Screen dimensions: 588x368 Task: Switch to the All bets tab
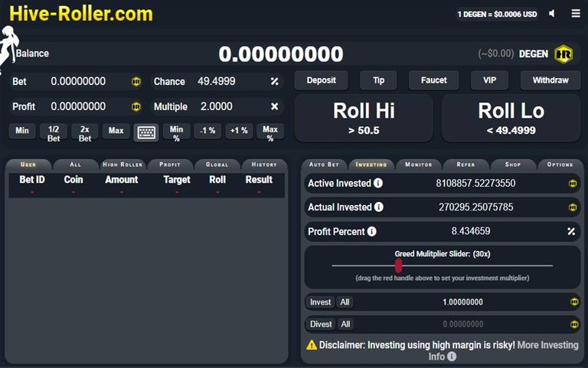[75, 164]
